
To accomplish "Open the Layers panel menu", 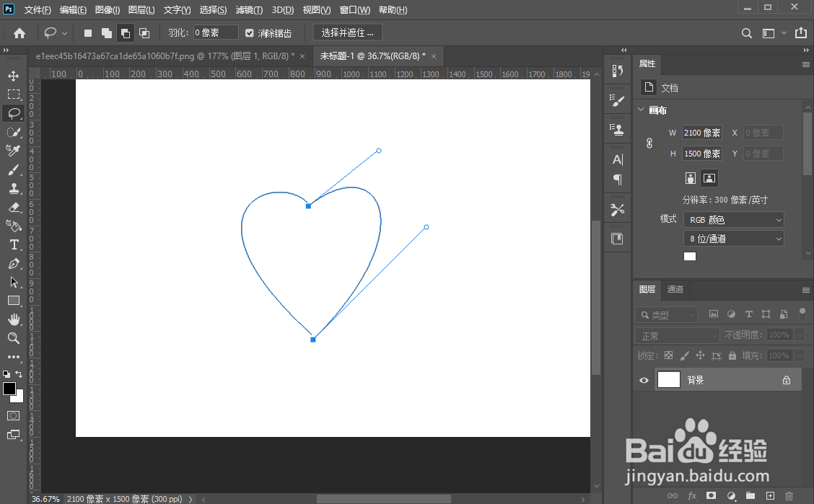I will pos(805,290).
